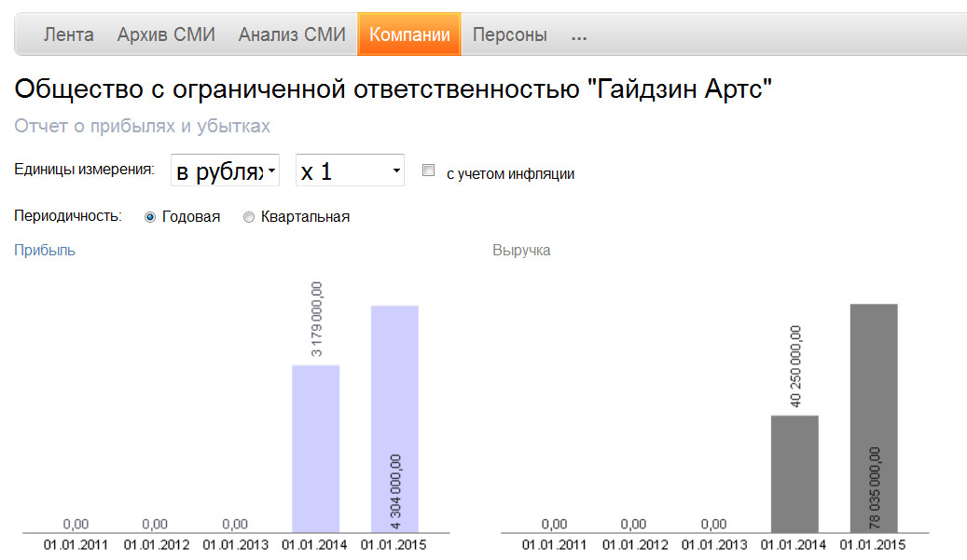
Task: Click the 01.01.2011 label on profit chart
Action: coord(76,545)
